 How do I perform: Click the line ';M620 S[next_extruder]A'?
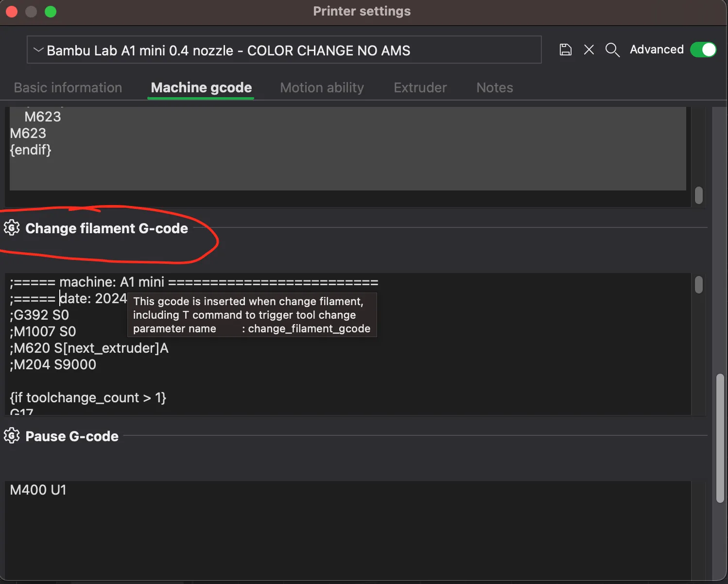point(89,348)
